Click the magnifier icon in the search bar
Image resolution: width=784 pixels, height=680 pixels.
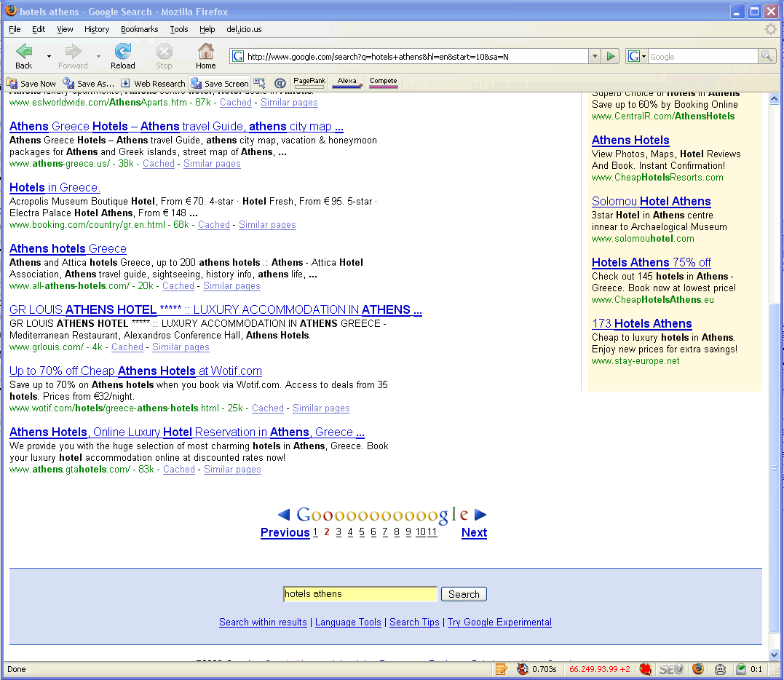[767, 57]
